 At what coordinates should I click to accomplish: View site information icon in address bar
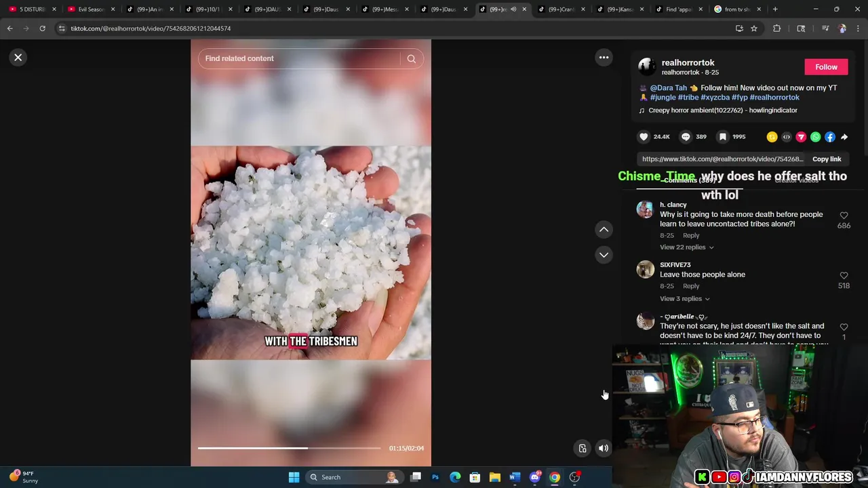pos(62,28)
